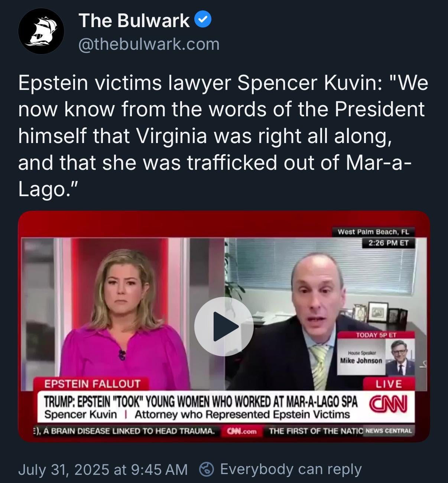Click the blue verified checkmark badge
The height and width of the screenshot is (483, 448).
tap(203, 20)
